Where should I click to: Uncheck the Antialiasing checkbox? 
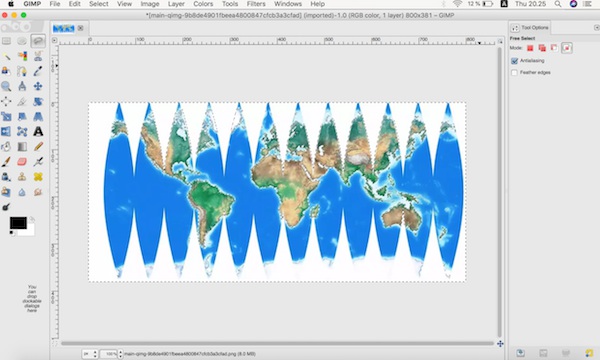click(x=514, y=61)
